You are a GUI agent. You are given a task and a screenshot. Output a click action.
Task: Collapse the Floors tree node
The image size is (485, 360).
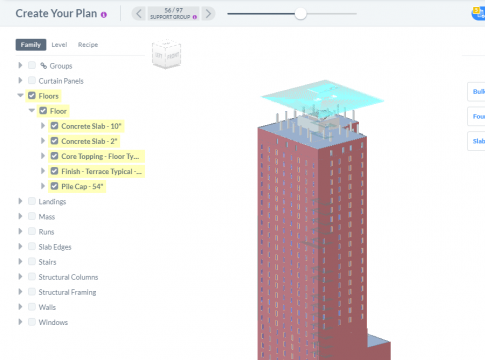tap(20, 96)
